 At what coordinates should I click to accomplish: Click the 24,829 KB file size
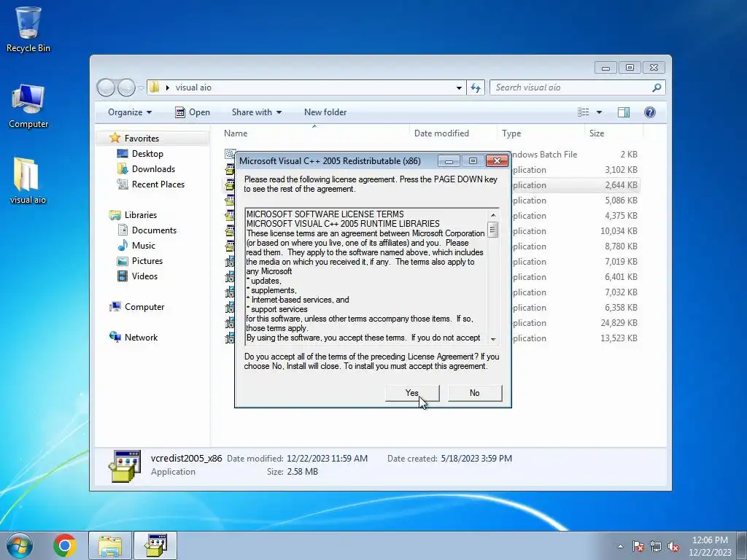619,323
